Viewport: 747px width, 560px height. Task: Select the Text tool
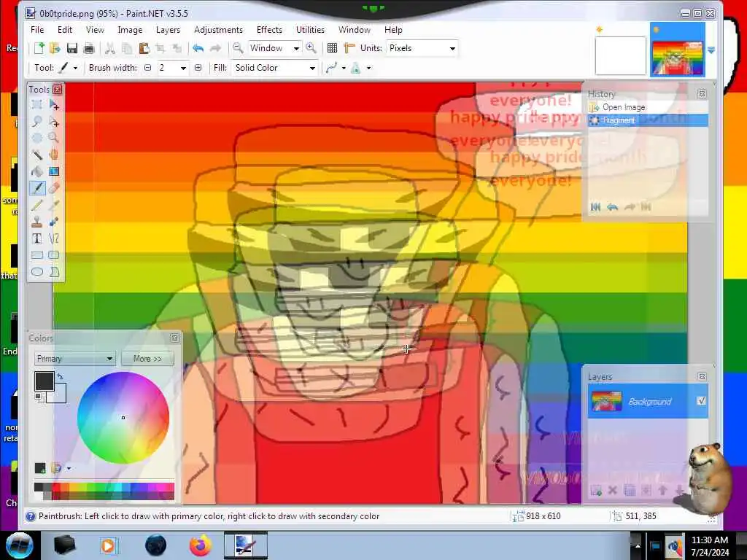[x=36, y=238]
